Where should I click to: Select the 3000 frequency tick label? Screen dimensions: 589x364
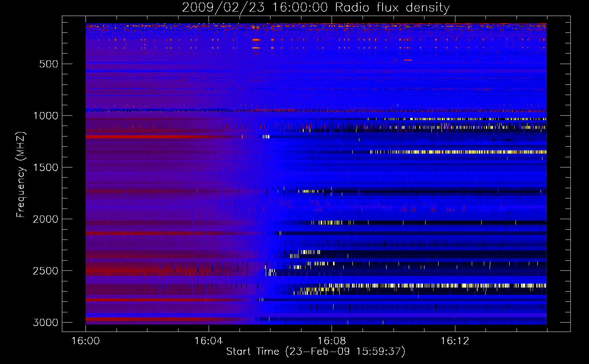pos(46,323)
